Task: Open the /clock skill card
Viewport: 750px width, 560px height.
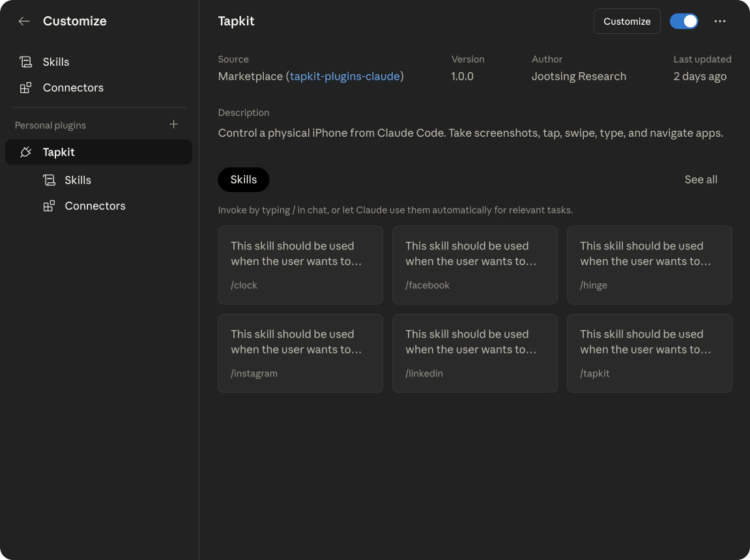Action: (x=300, y=265)
